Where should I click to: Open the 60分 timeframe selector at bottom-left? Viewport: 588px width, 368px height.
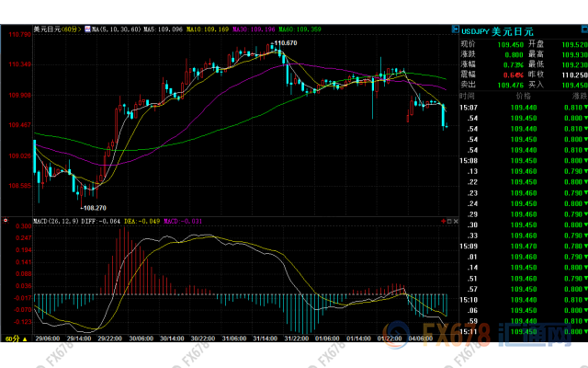pos(12,339)
